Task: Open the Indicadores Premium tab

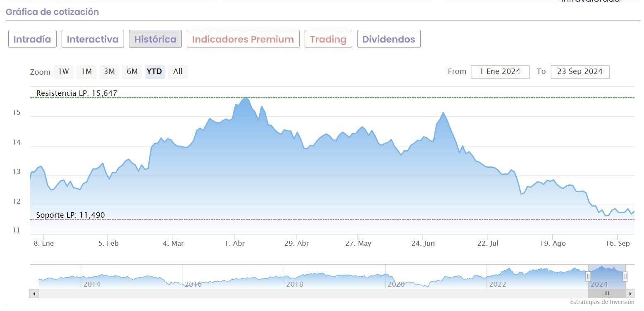Action: coord(243,39)
